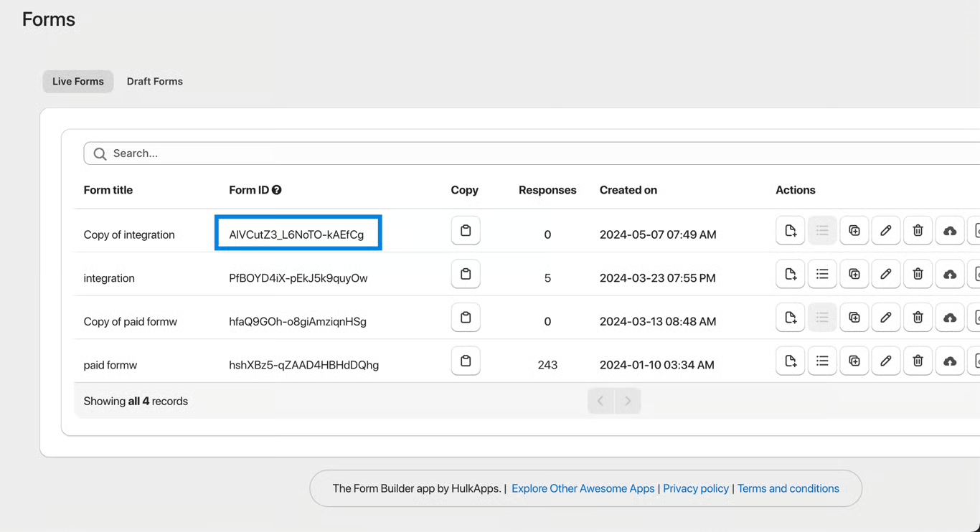
Task: Click the 'Form title' column header
Action: (108, 190)
